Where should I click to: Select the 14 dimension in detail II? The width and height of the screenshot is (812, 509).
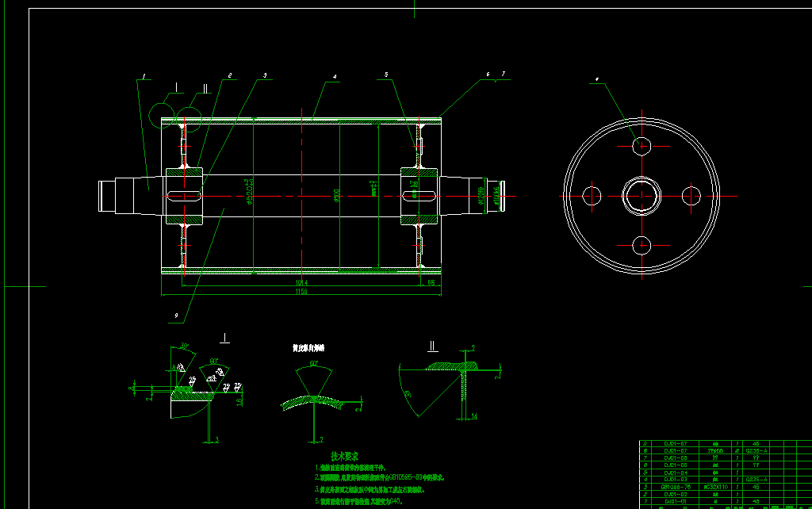coord(474,415)
